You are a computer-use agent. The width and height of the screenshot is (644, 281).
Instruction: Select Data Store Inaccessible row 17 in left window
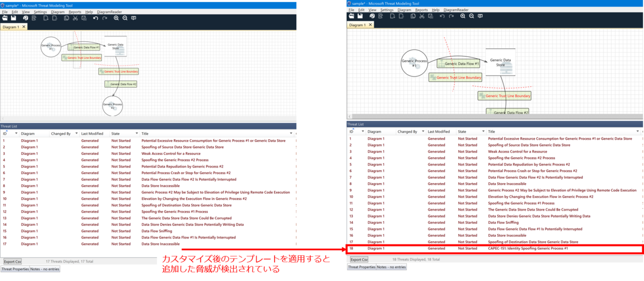point(148,244)
